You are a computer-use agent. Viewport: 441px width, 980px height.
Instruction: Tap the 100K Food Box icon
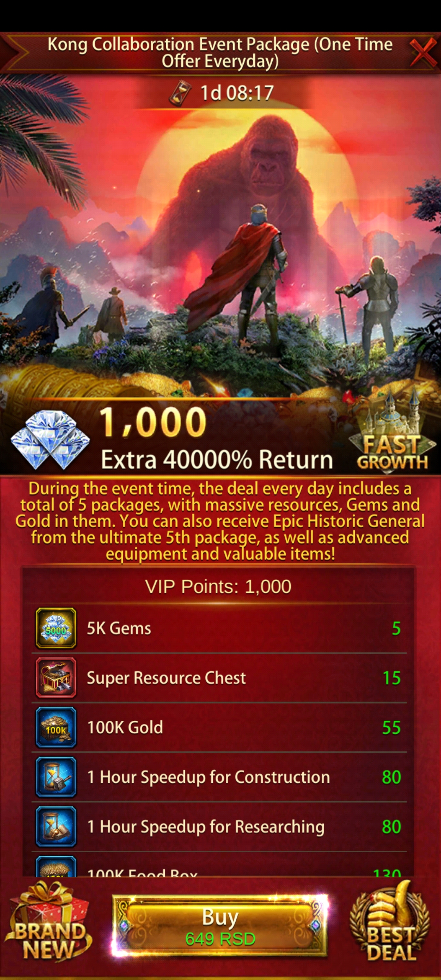56,866
